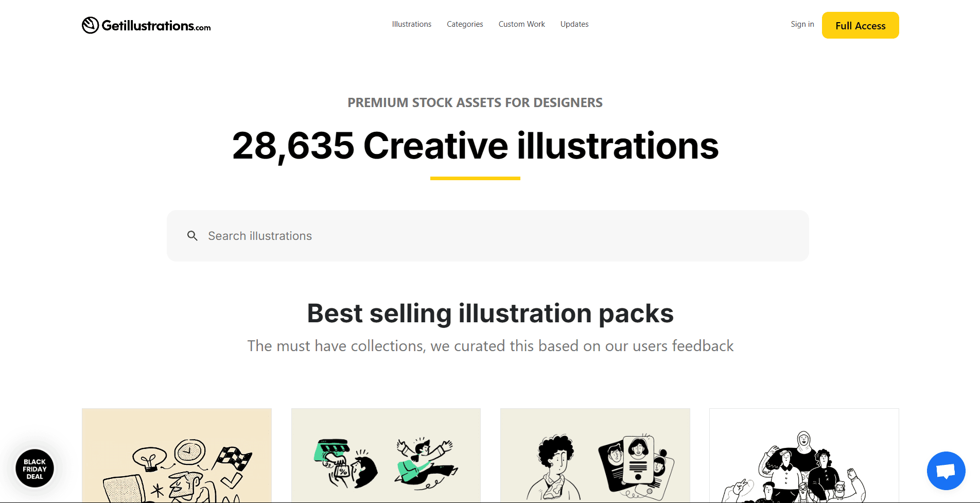Open the Illustrations nav menu item
980x503 pixels.
pos(411,24)
